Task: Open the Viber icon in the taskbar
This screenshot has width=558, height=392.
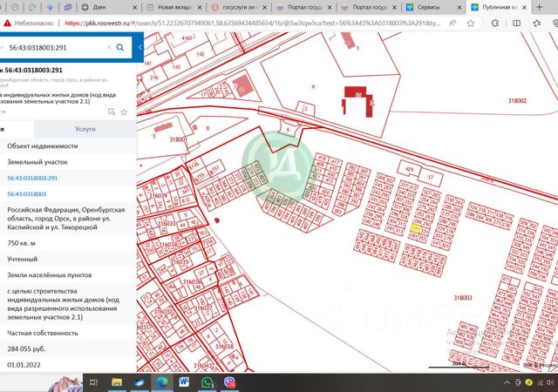Action: (x=230, y=382)
